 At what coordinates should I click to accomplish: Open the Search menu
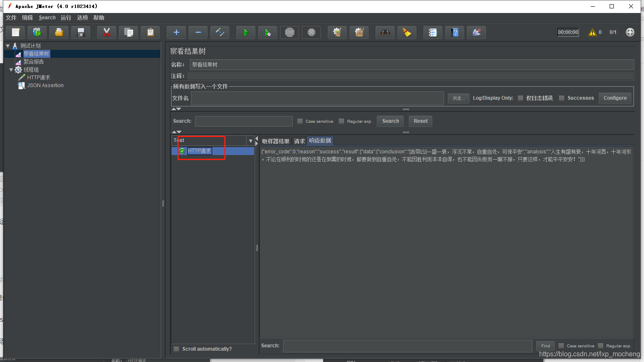pos(47,18)
